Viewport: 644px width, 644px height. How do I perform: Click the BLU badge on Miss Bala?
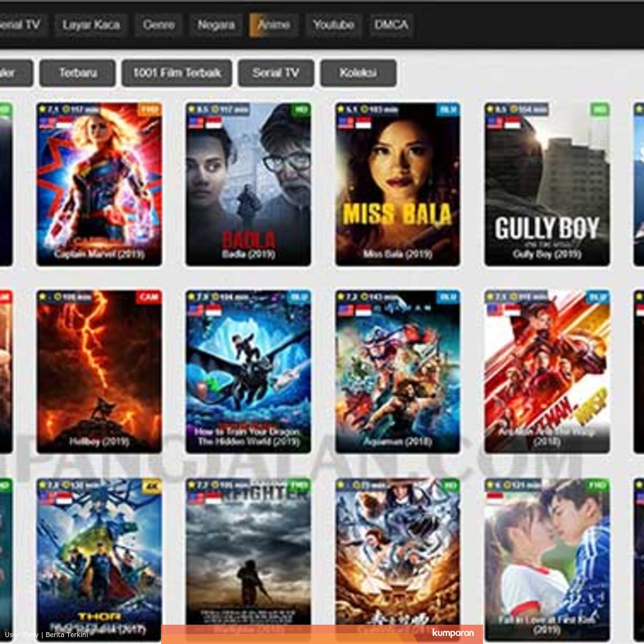448,109
